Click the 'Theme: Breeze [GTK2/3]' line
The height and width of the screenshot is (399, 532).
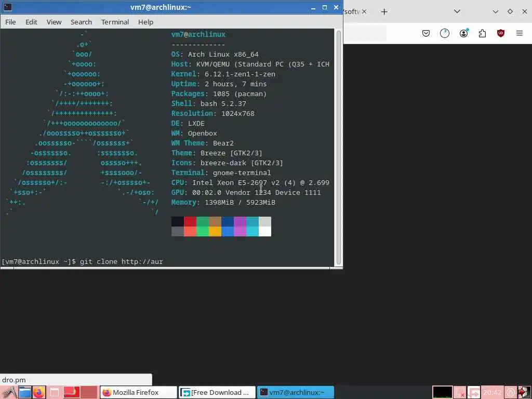coord(217,153)
